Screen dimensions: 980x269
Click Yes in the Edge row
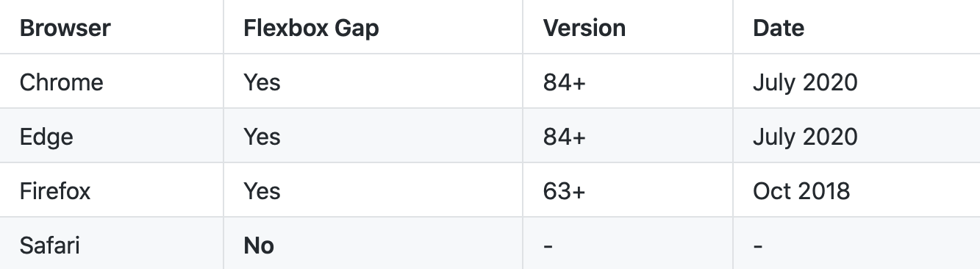tap(262, 137)
